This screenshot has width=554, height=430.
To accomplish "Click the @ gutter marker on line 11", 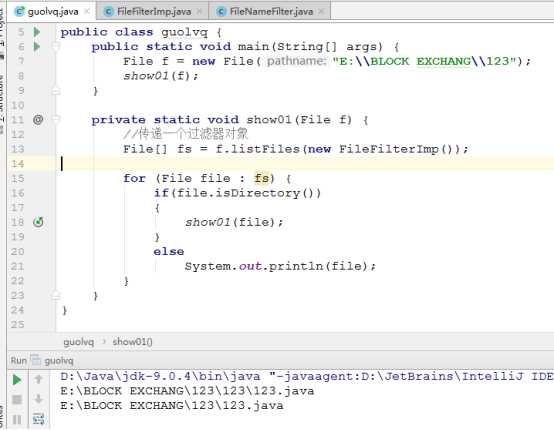I will pos(38,120).
